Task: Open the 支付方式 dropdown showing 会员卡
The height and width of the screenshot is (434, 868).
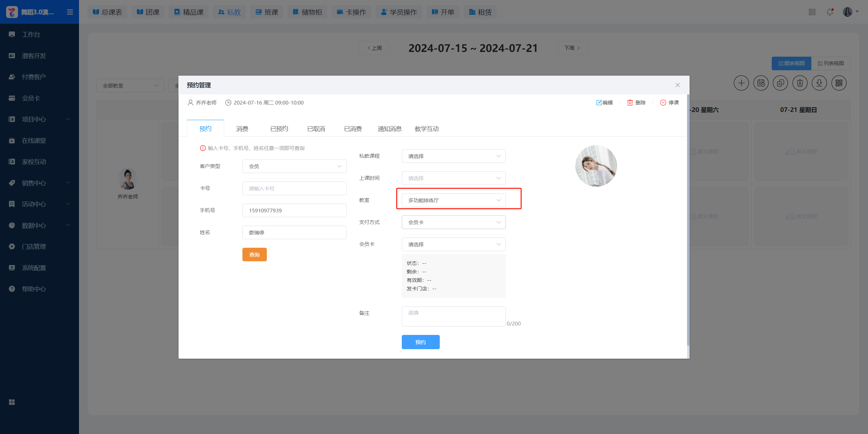Action: [453, 222]
